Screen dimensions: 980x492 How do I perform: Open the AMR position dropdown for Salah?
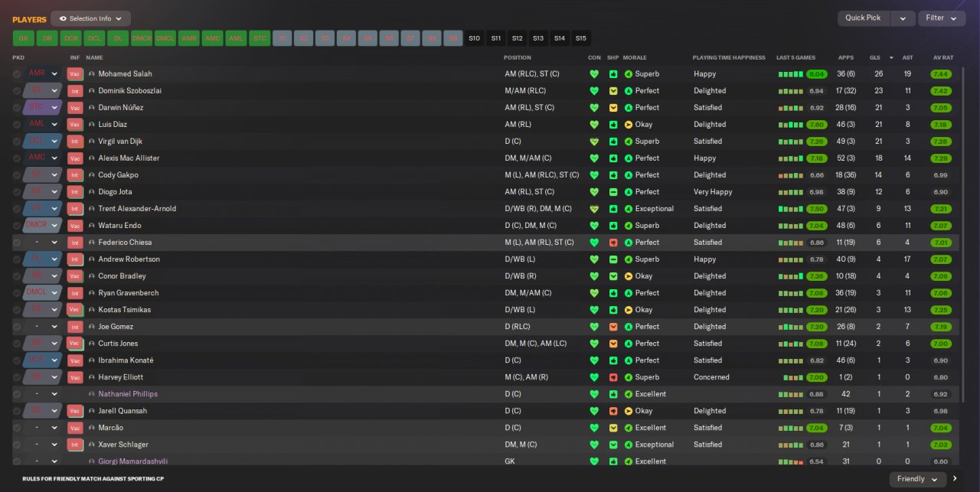(x=42, y=73)
